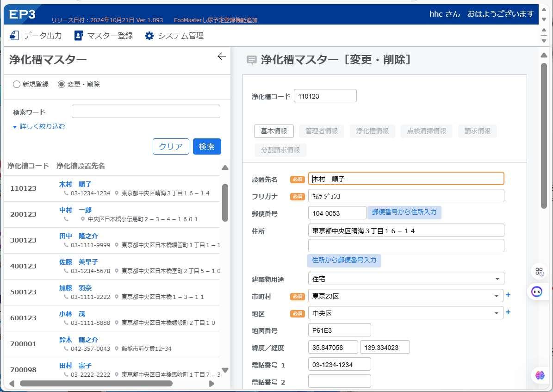Open the 地区 dropdown showing 中央区
This screenshot has width=553, height=392.
coord(405,313)
